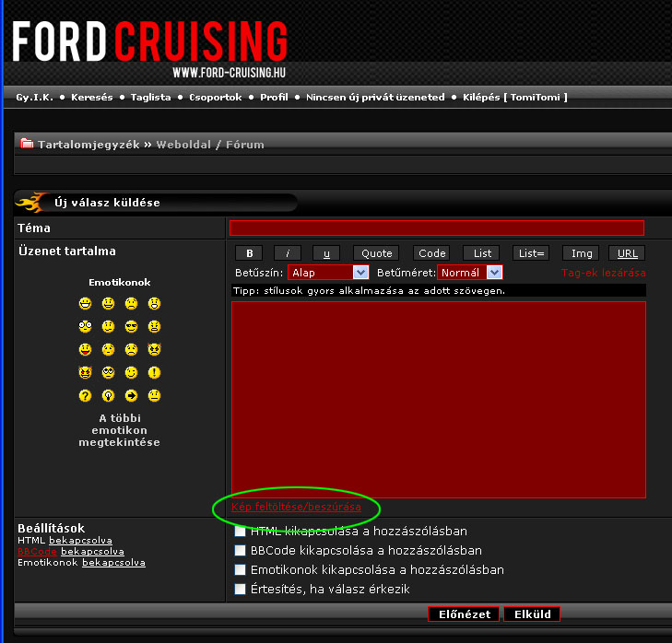Click inside the Üzenet tartalma message text area
Viewport: 672px width, 643px height.
(x=439, y=400)
